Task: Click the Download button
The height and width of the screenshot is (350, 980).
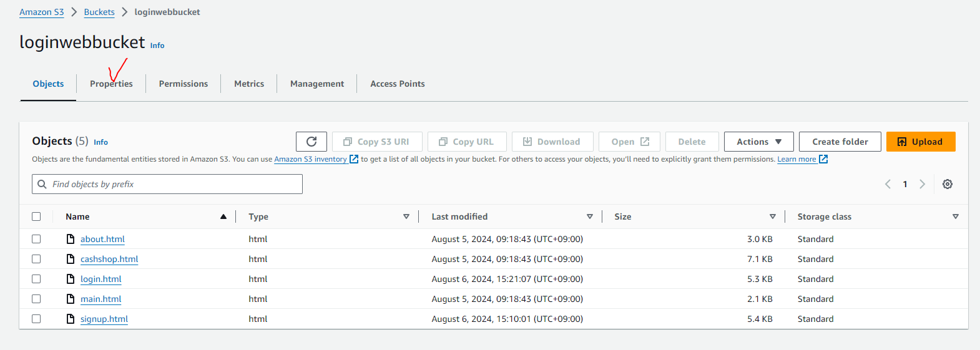Action: [552, 142]
